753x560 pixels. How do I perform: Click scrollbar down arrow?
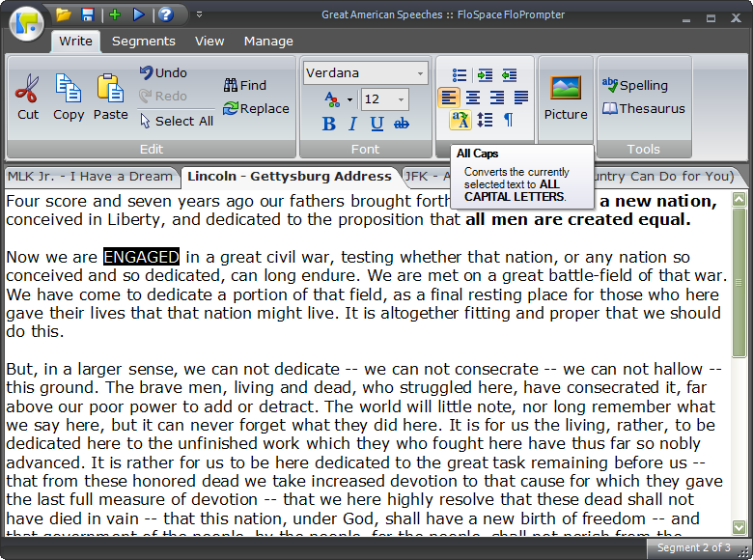pyautogui.click(x=739, y=527)
